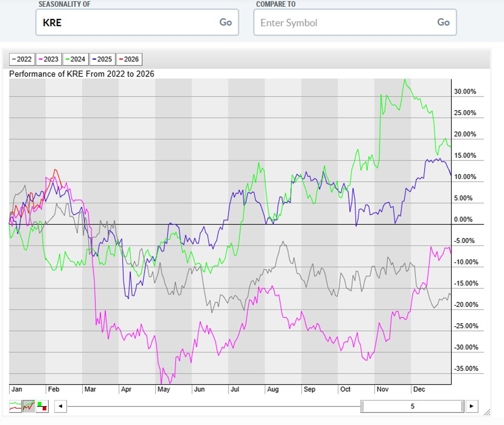Screen dimensions: 504x425
Task: Click Go in the Compare To section
Action: click(443, 23)
